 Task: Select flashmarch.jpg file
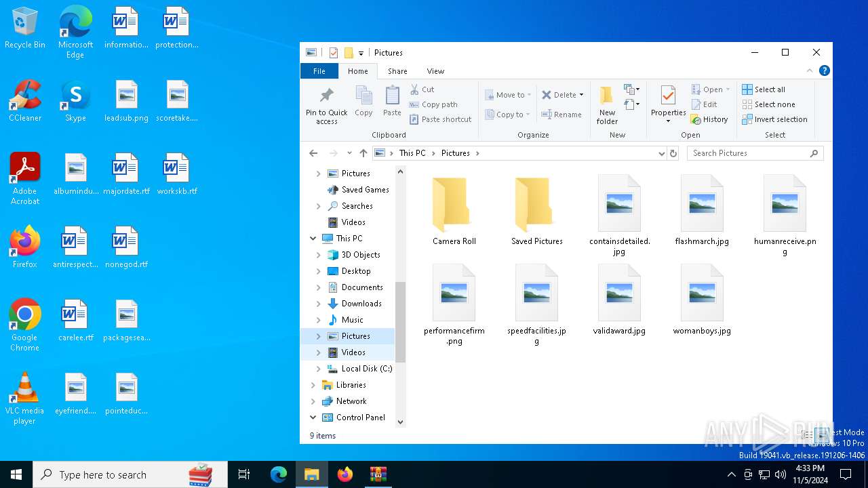point(702,210)
